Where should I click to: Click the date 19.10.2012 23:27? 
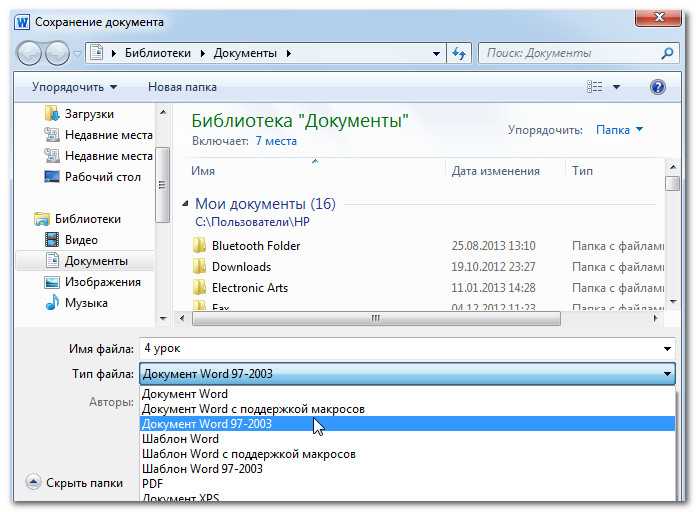click(493, 267)
